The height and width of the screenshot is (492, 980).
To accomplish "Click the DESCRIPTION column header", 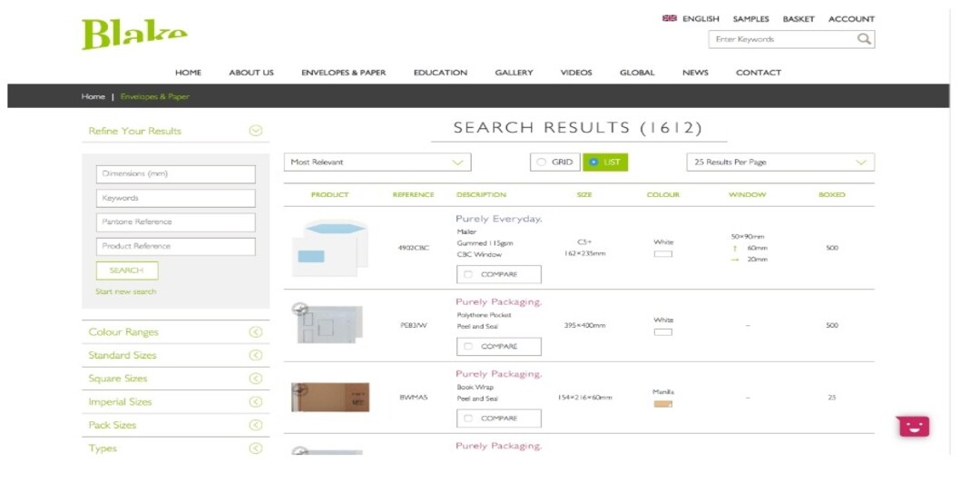I will (x=481, y=195).
